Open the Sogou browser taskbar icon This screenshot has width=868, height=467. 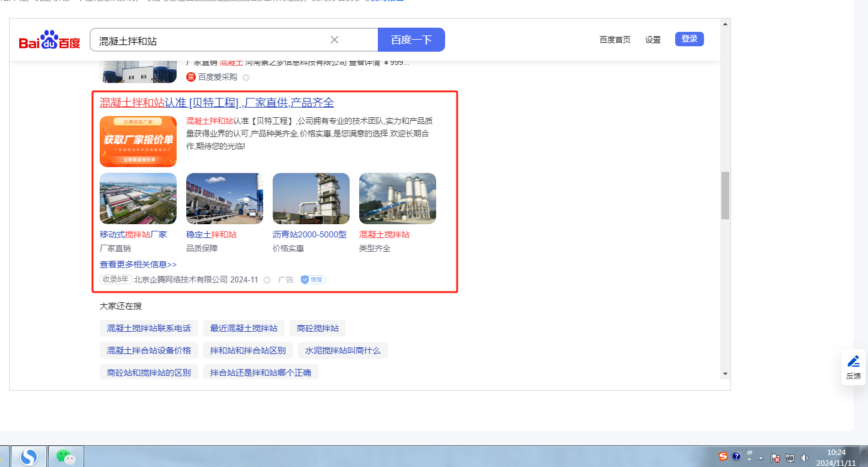[29, 457]
